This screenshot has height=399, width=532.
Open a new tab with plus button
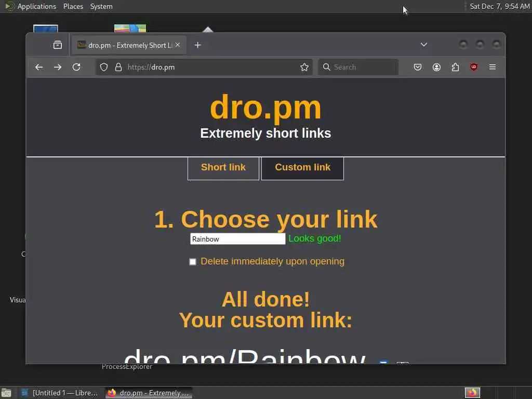click(198, 45)
